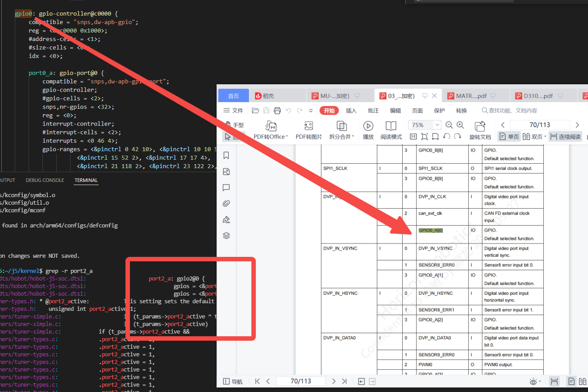Expand the PDF转Office dropdown
The image size is (588, 392).
[287, 137]
